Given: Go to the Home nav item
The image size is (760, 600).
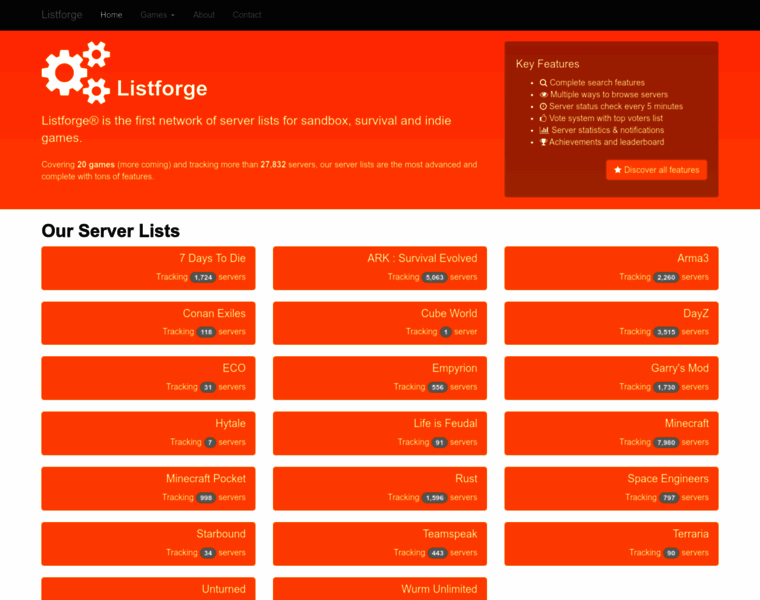Looking at the screenshot, I should 111,15.
